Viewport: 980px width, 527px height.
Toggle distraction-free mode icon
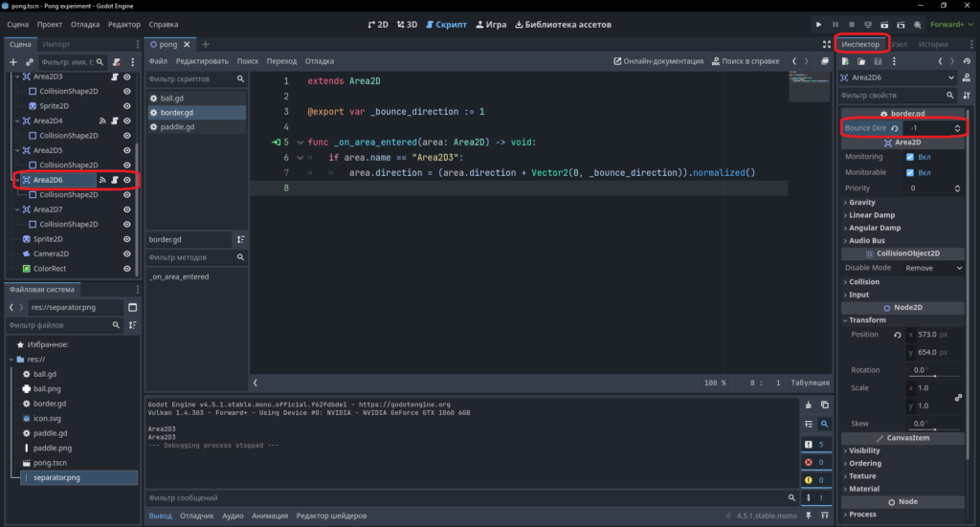coord(827,44)
